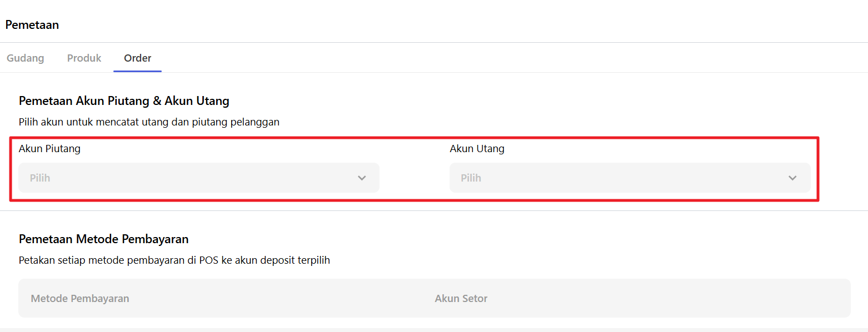The height and width of the screenshot is (332, 868).
Task: Click the Pemetaan page title
Action: 32,25
